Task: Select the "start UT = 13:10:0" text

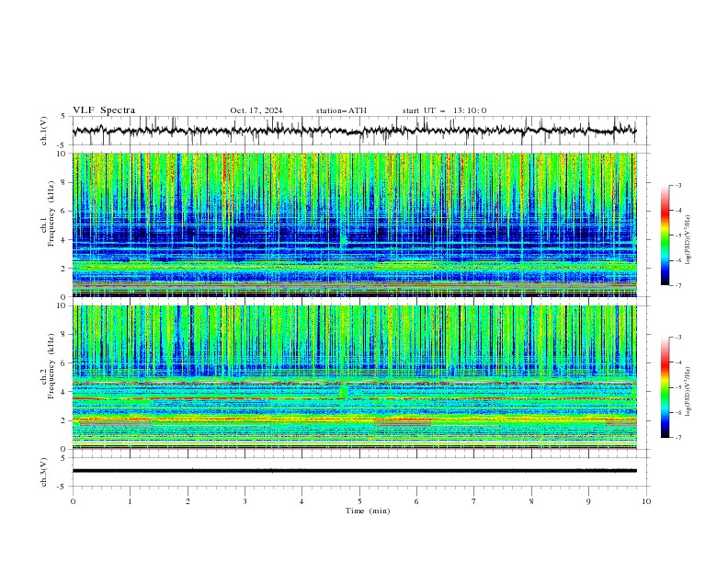Action: pyautogui.click(x=444, y=110)
